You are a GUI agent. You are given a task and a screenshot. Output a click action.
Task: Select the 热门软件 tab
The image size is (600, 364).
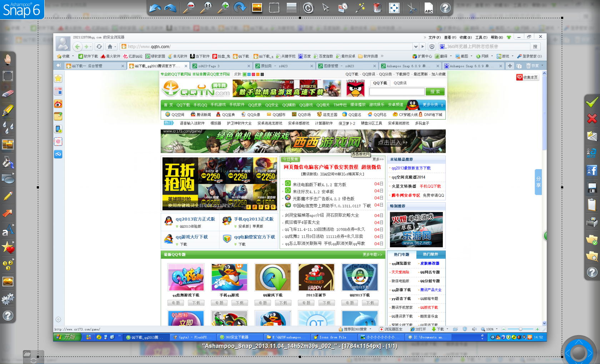pos(430,254)
